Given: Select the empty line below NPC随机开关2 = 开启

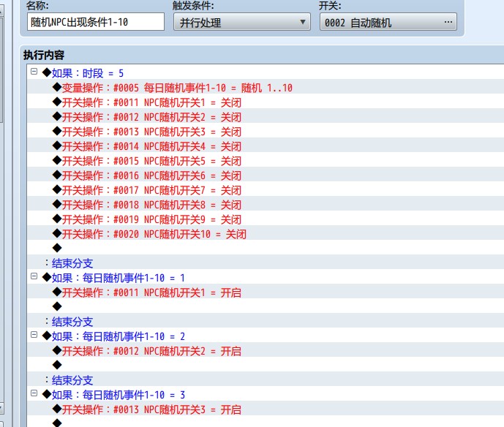Looking at the screenshot, I should click(x=266, y=365).
